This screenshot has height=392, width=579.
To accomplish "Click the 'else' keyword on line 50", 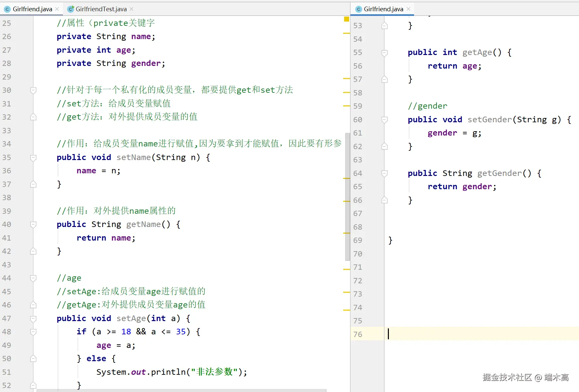I will 96,359.
